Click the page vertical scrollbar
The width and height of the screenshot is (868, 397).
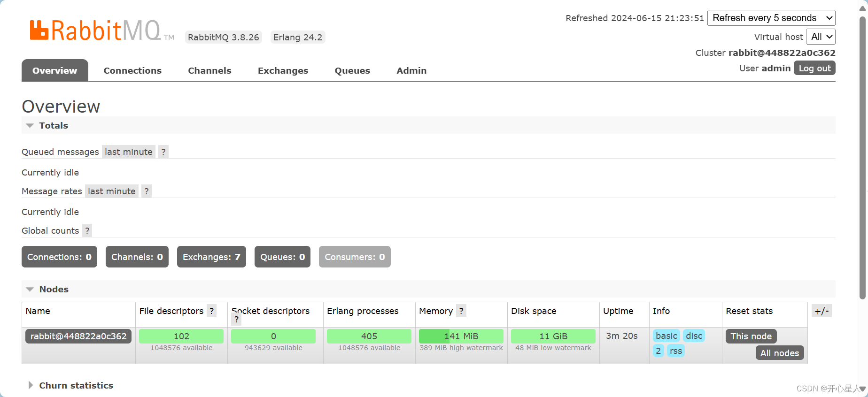862,157
